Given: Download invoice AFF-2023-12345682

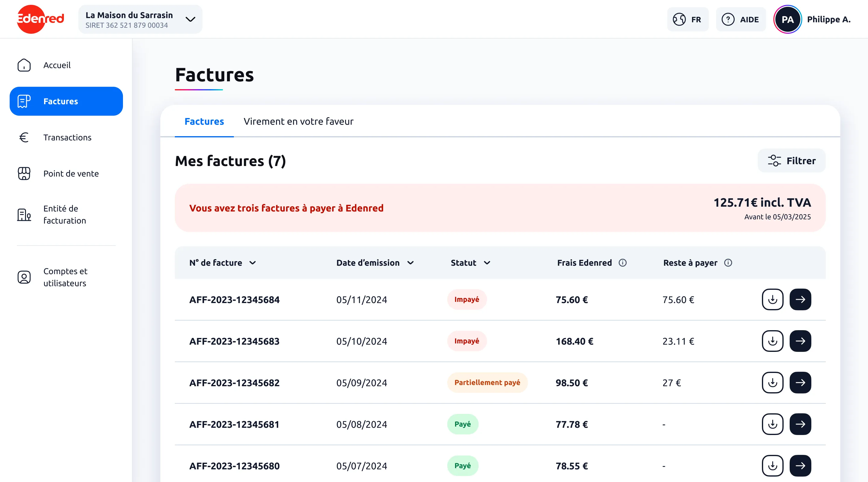Looking at the screenshot, I should [772, 383].
